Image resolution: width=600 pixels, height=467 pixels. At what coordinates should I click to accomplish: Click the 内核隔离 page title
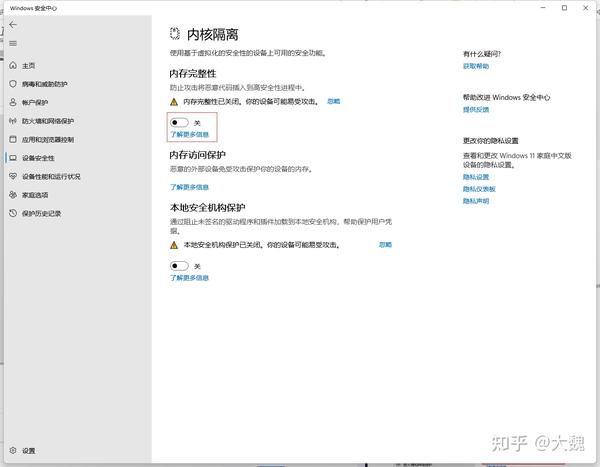[213, 34]
